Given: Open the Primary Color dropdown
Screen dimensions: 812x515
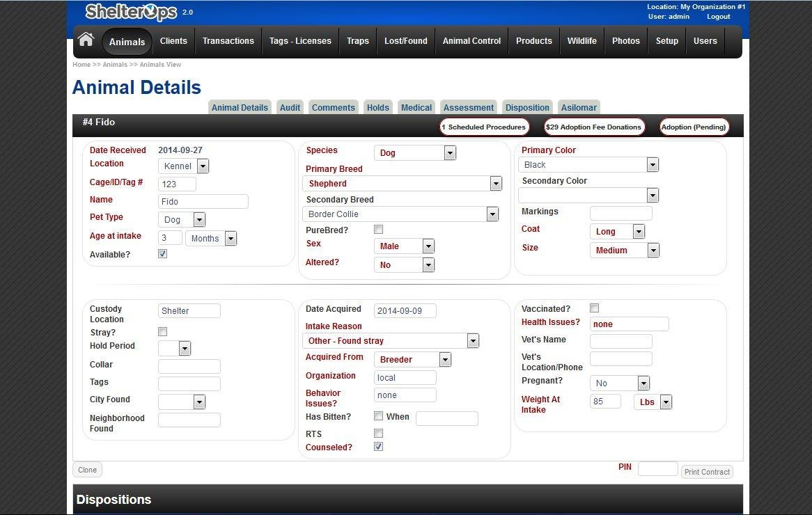Looking at the screenshot, I should [653, 164].
